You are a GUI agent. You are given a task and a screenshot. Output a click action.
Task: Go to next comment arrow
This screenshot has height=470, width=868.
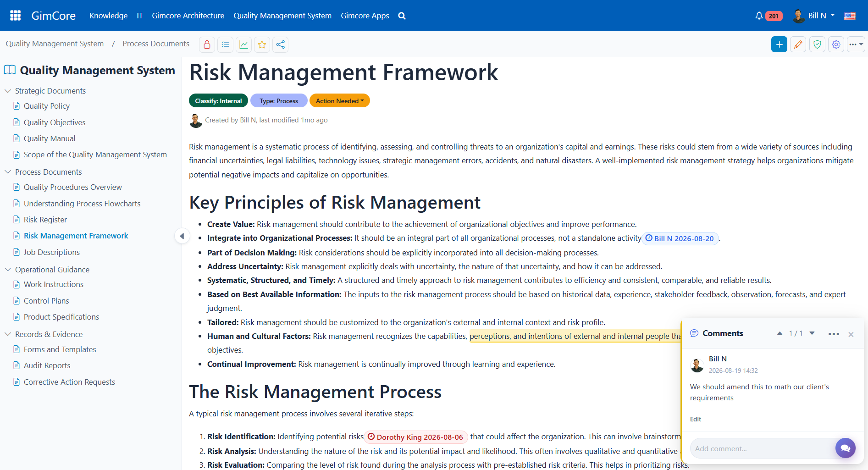click(812, 333)
